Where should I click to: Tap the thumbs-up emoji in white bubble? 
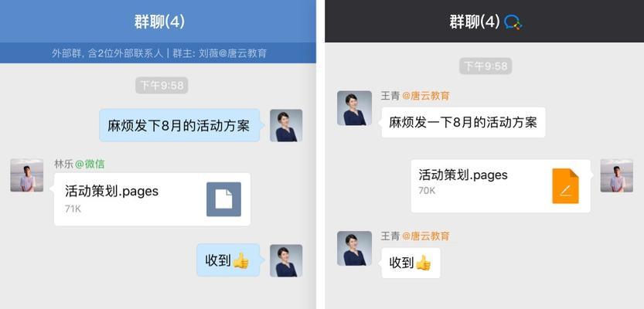click(423, 263)
